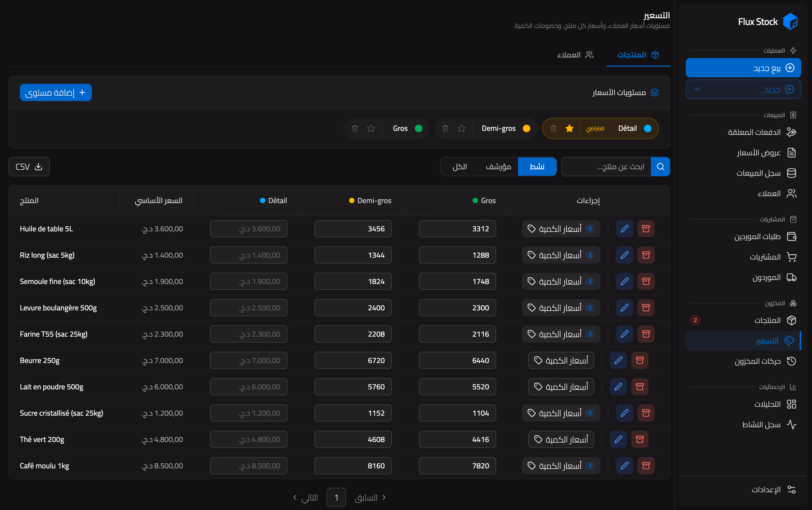Archive the Beurre 250g product
The height and width of the screenshot is (510, 812).
[x=640, y=360]
